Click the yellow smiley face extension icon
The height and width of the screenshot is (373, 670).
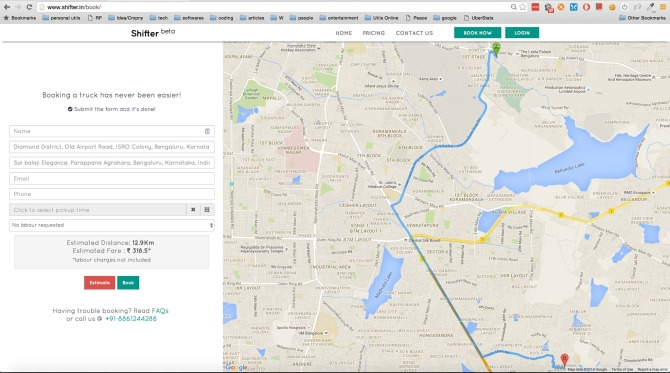coord(612,7)
